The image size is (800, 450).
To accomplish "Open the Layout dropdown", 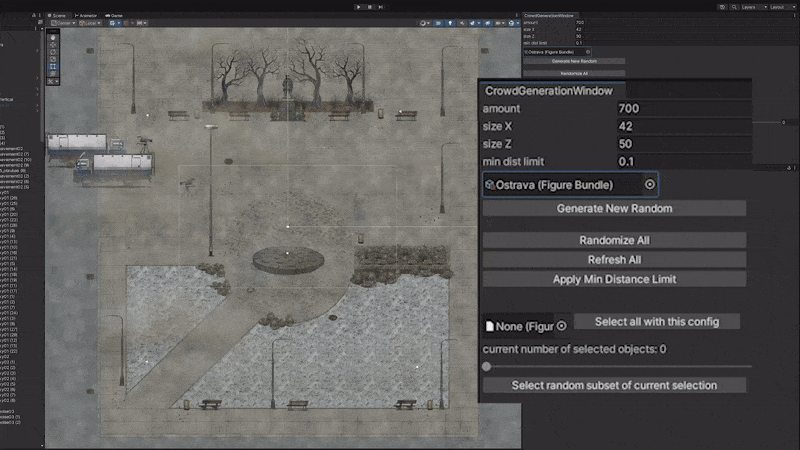I will (x=783, y=7).
